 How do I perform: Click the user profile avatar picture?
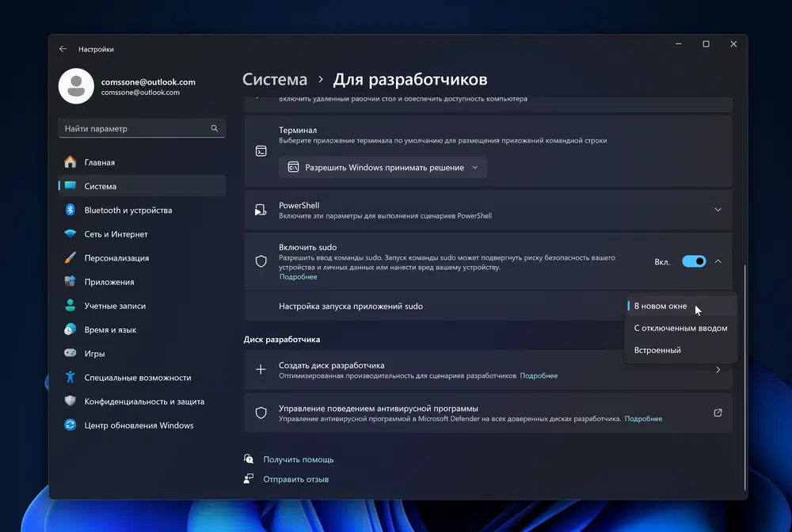(76, 86)
